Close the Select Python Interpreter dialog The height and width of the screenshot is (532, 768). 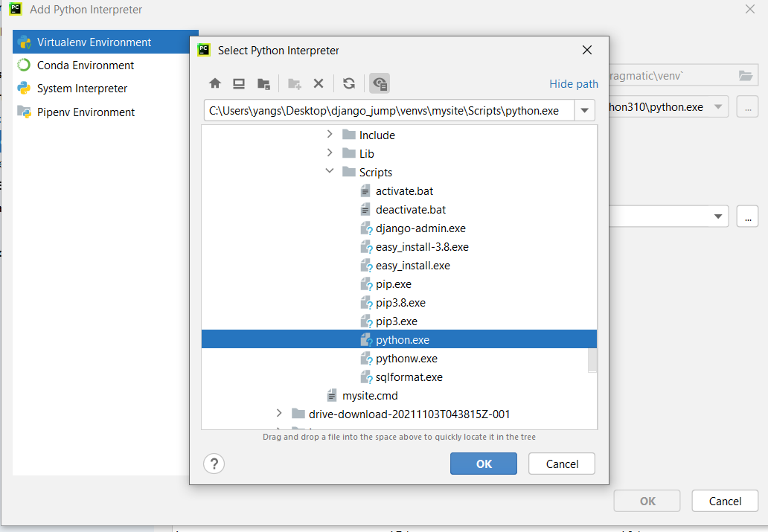(x=586, y=50)
